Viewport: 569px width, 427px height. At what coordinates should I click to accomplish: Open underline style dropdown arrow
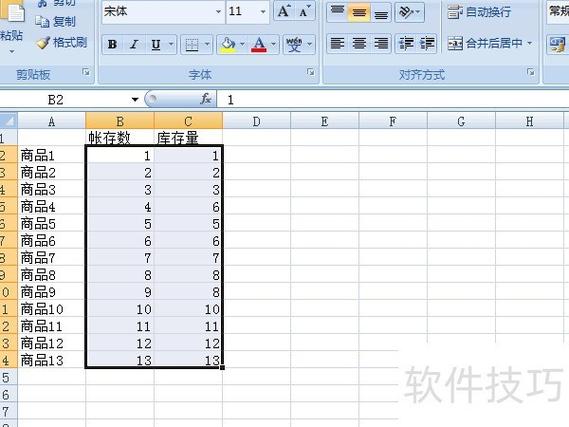coord(171,45)
